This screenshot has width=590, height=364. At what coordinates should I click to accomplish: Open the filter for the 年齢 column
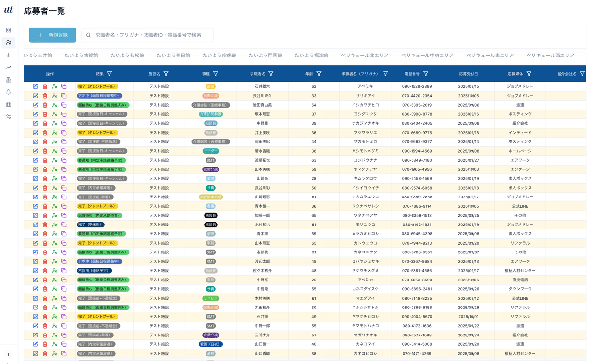319,74
